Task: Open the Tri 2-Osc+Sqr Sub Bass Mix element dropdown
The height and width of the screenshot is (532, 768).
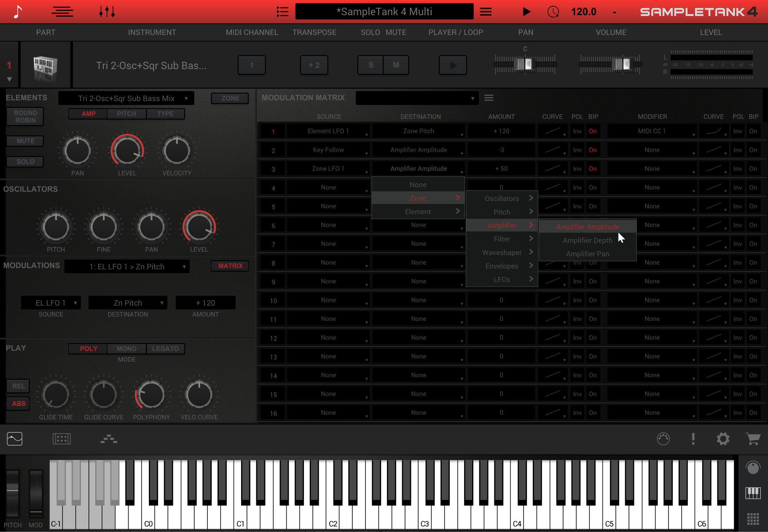Action: (x=126, y=98)
